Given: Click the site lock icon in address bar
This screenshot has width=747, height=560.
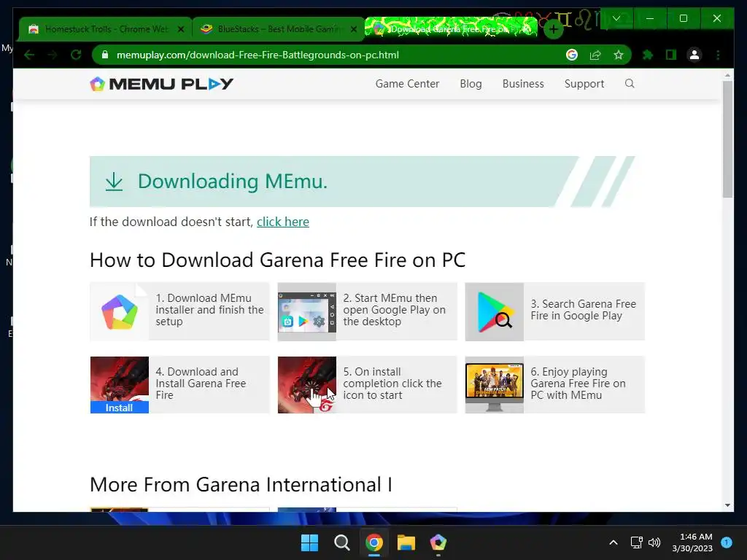Looking at the screenshot, I should [105, 55].
